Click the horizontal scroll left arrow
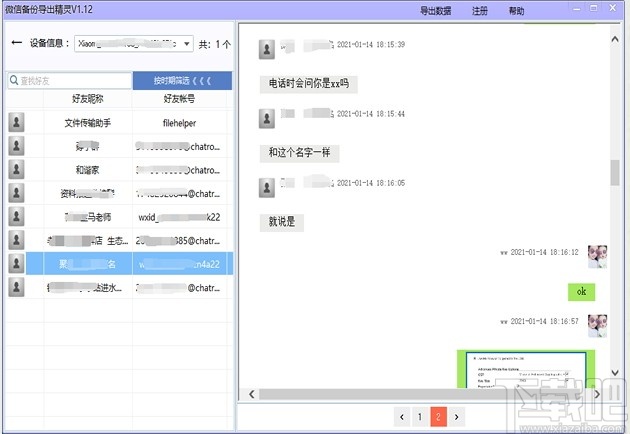 pos(252,394)
